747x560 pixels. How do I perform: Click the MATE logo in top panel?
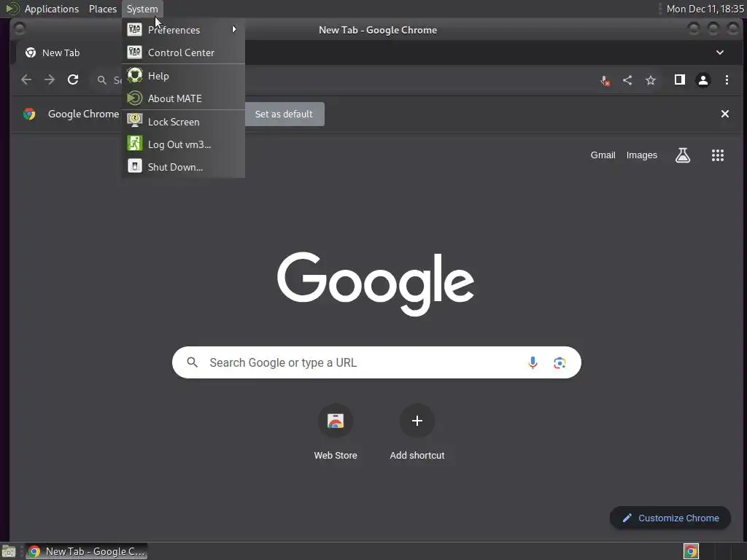coord(12,9)
